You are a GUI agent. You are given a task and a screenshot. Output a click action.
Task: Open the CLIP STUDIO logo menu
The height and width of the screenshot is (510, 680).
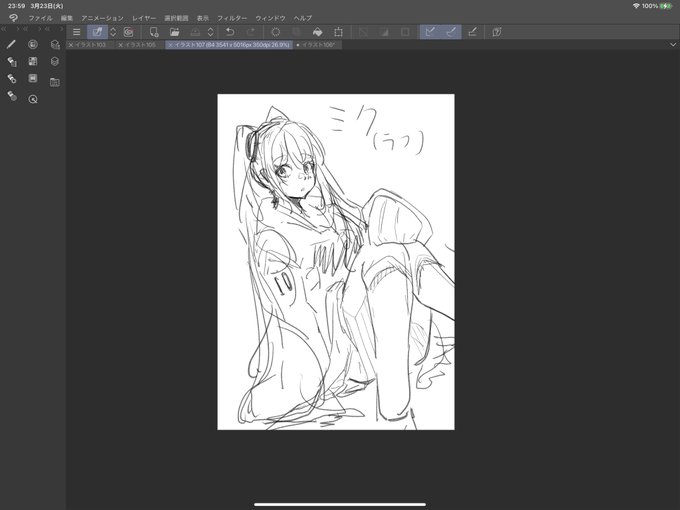(x=13, y=18)
